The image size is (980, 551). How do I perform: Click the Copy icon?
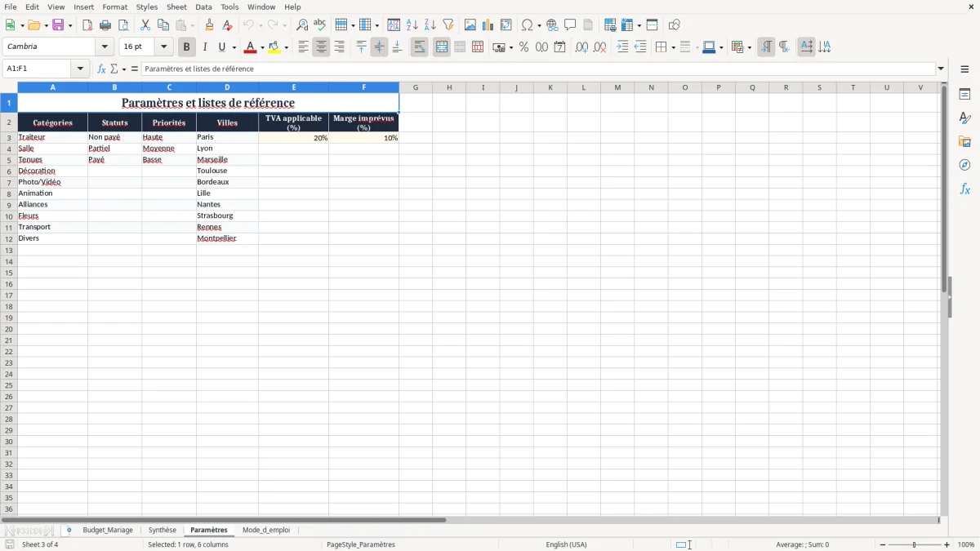163,25
